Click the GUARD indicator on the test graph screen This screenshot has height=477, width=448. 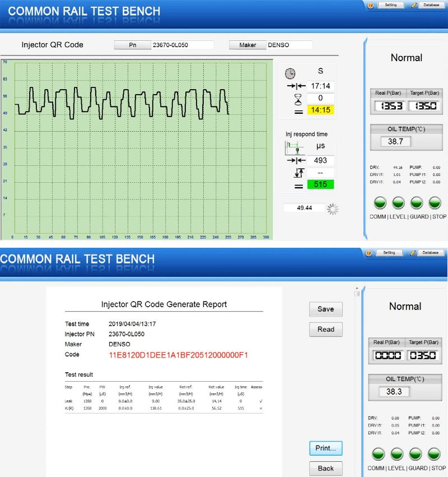tap(417, 203)
